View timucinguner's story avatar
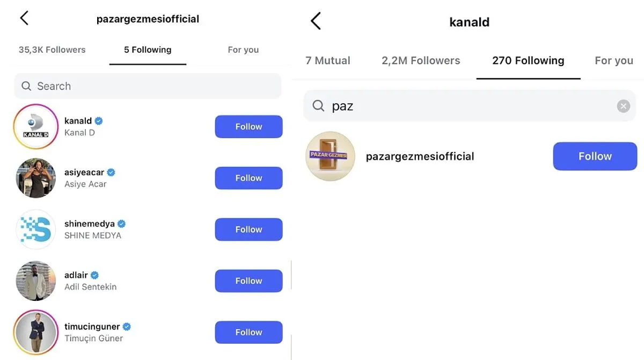 coord(36,332)
